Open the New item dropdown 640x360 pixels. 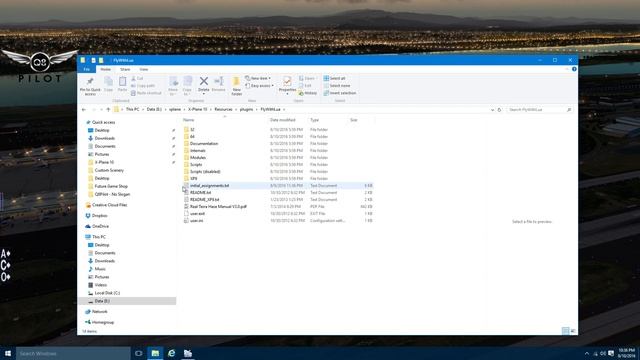tap(258, 78)
